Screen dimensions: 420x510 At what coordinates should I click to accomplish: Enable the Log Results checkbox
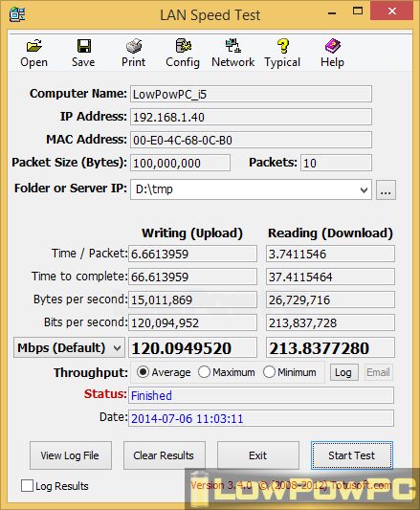tap(27, 486)
